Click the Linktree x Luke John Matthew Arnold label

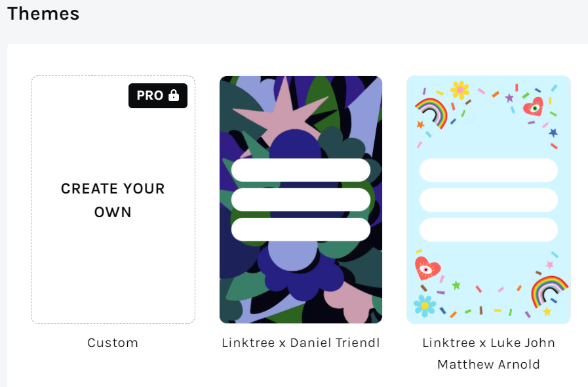pyautogui.click(x=488, y=353)
